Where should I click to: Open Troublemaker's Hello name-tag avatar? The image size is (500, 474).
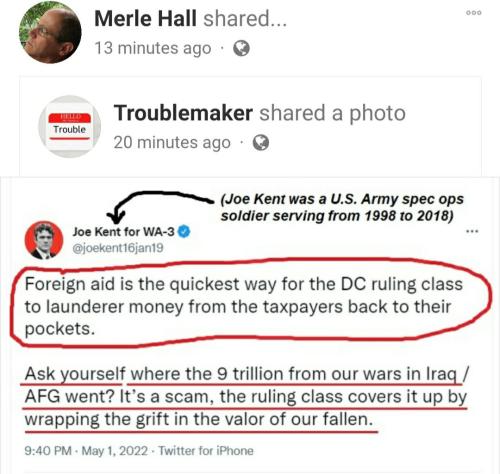pos(70,127)
